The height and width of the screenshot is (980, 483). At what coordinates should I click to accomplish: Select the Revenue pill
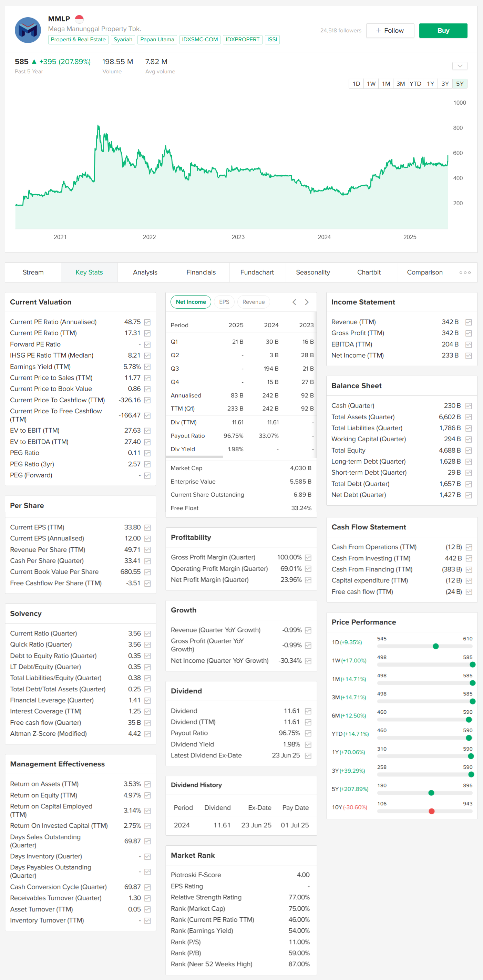(x=254, y=302)
